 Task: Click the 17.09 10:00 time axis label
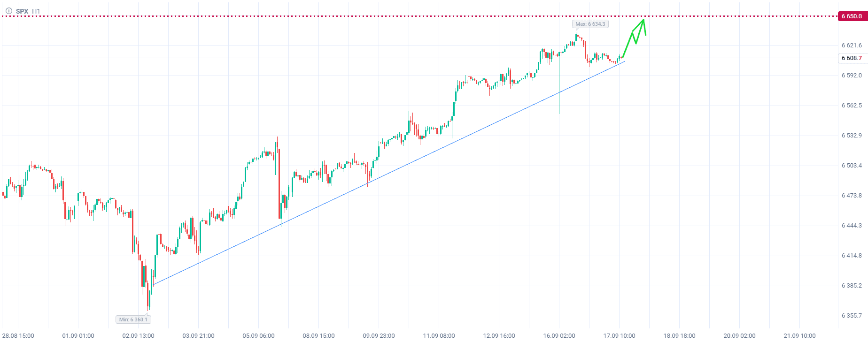pos(619,336)
